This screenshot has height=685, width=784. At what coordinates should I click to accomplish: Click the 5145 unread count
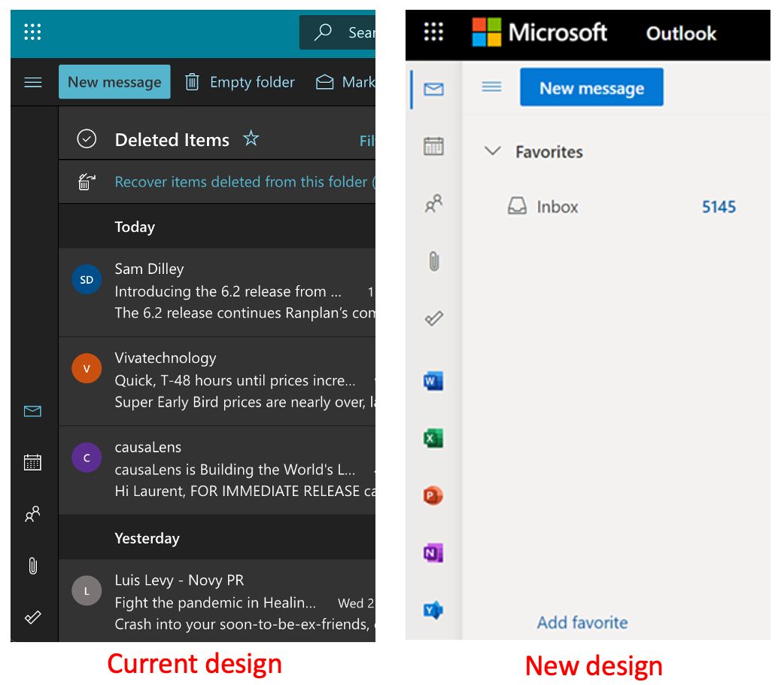719,207
